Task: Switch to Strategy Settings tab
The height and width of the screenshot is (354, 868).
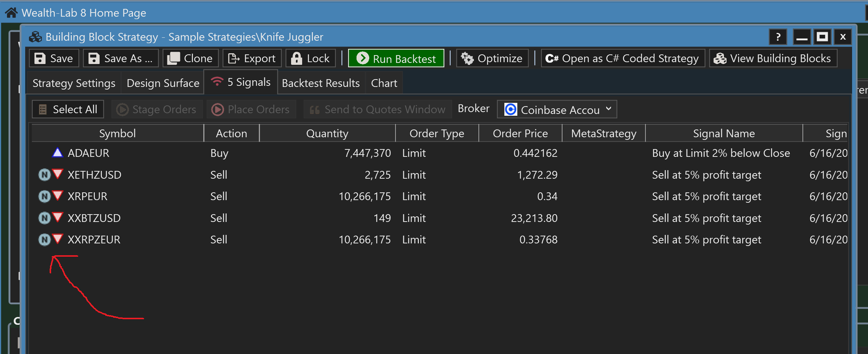Action: point(74,83)
